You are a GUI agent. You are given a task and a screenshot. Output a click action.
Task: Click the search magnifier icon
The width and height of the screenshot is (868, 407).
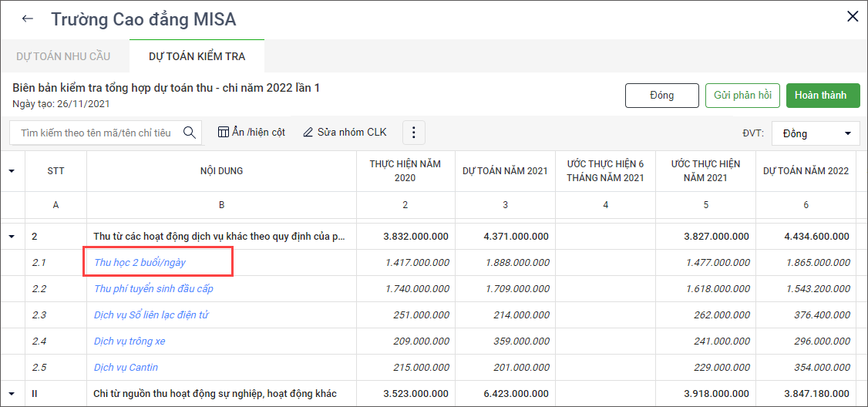(x=190, y=133)
